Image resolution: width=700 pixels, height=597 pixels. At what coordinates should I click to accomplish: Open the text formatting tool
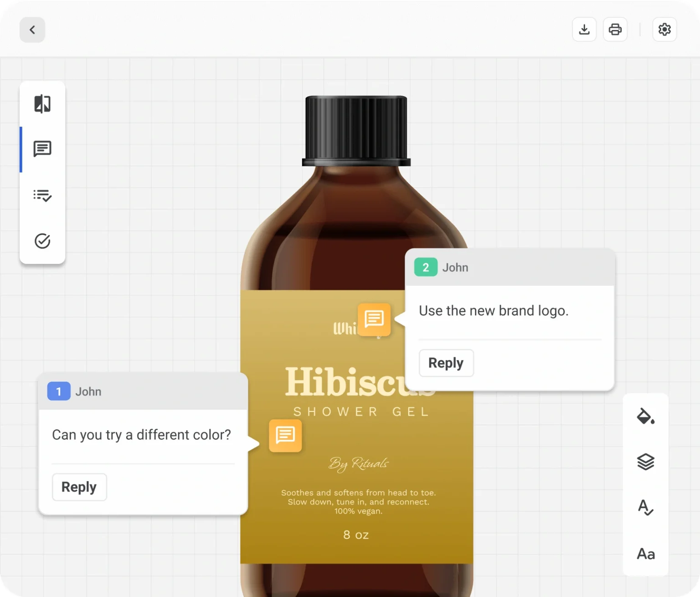point(645,554)
